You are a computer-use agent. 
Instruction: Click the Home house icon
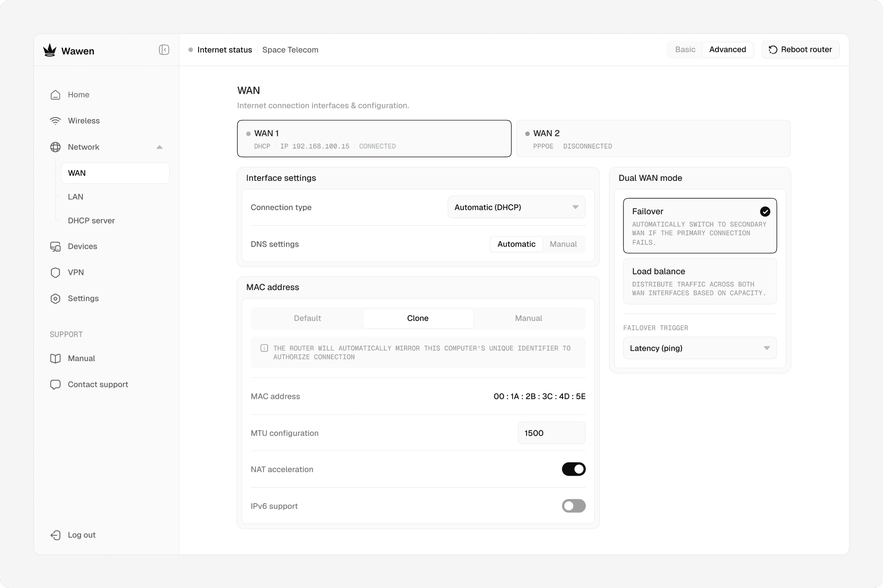pos(55,95)
